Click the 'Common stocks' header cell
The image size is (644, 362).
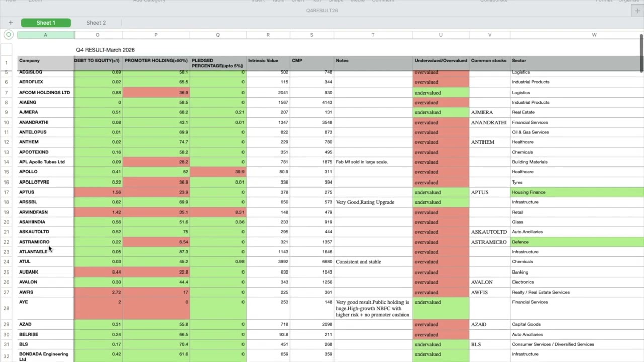(490, 63)
